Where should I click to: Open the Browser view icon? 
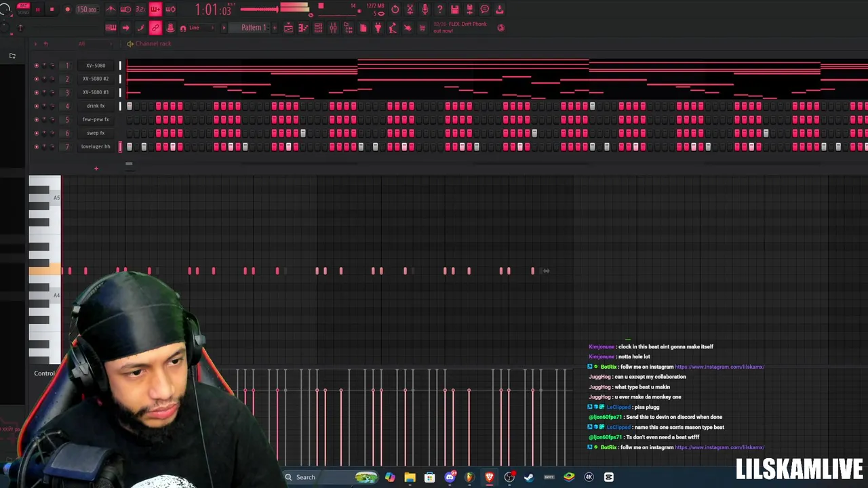click(348, 28)
